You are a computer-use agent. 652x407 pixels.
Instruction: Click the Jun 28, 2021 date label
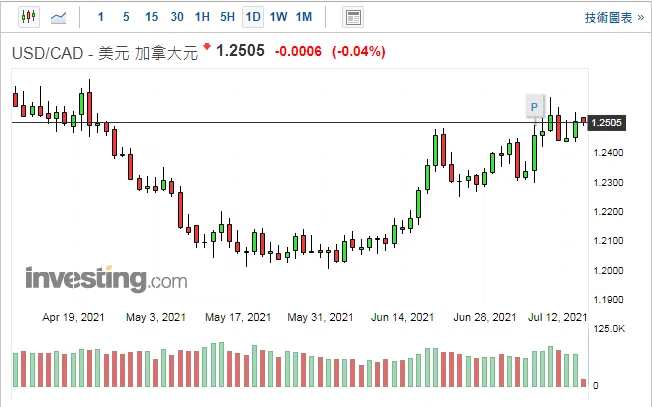pos(484,317)
